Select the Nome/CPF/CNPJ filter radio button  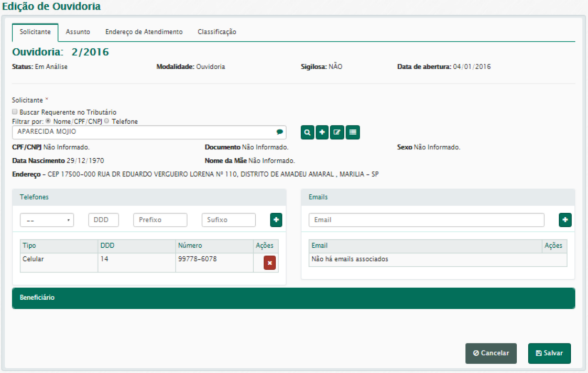coord(49,121)
